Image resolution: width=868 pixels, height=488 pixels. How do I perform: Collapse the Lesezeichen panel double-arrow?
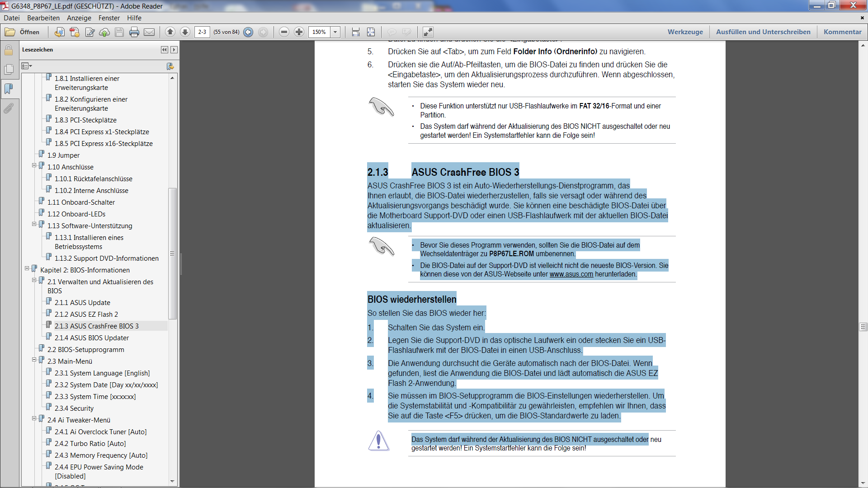164,50
